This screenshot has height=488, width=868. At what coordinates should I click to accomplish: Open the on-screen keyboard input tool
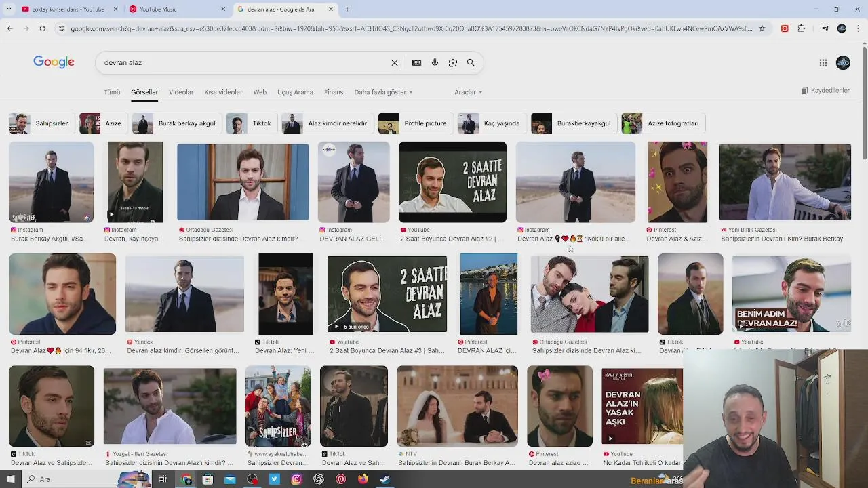[x=416, y=62]
